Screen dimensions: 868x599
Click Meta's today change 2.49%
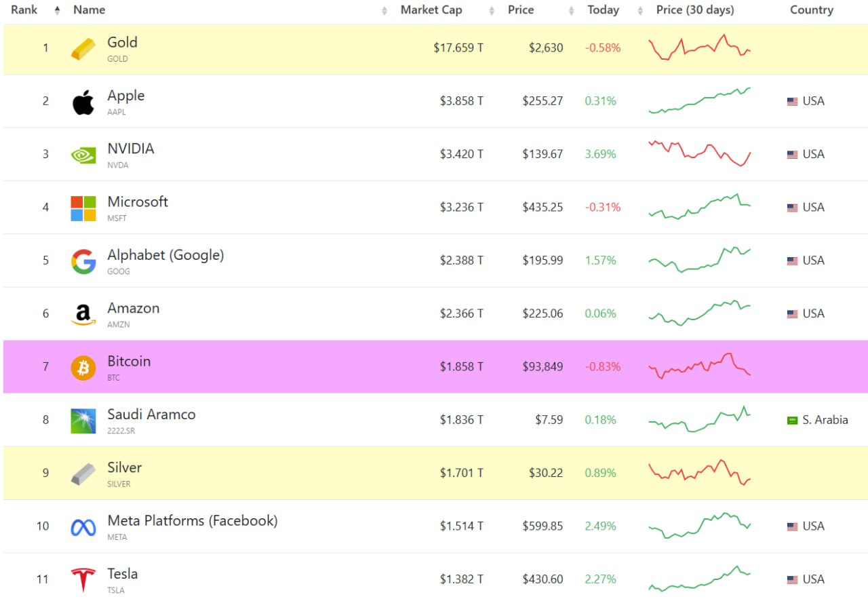[601, 526]
